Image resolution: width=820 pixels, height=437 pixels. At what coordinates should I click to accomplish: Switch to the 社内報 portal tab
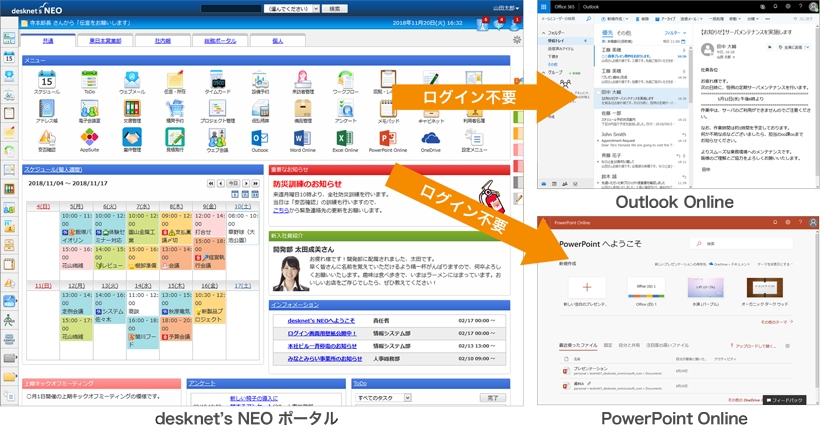point(163,41)
